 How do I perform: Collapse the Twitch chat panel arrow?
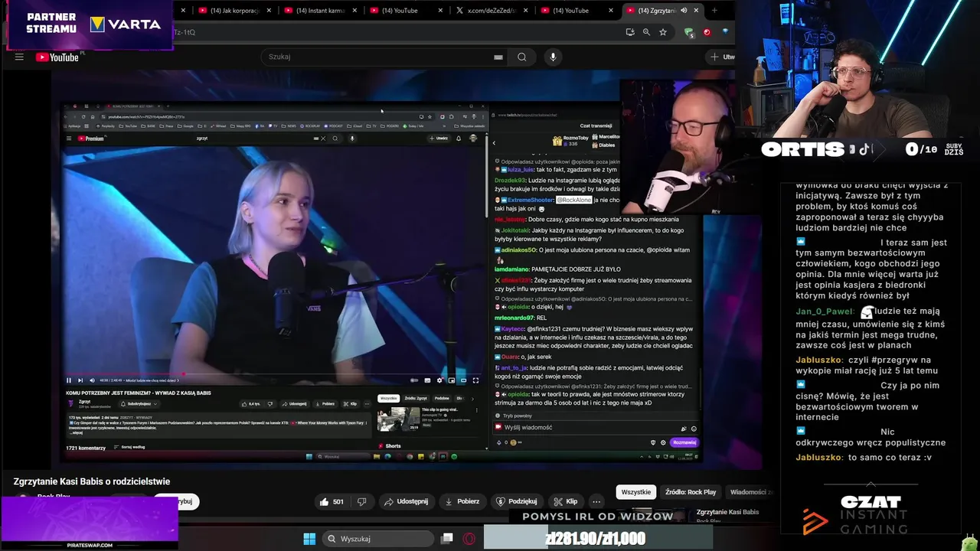494,143
